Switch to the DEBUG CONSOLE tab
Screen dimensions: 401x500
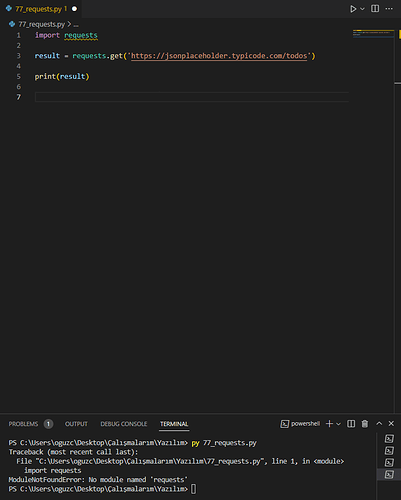(x=124, y=424)
